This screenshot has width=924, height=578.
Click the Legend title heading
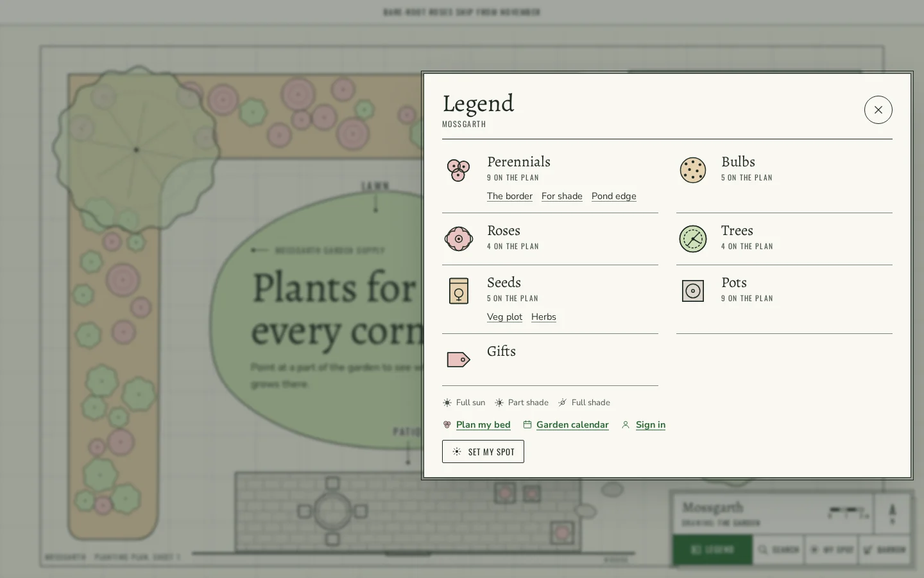tap(478, 103)
